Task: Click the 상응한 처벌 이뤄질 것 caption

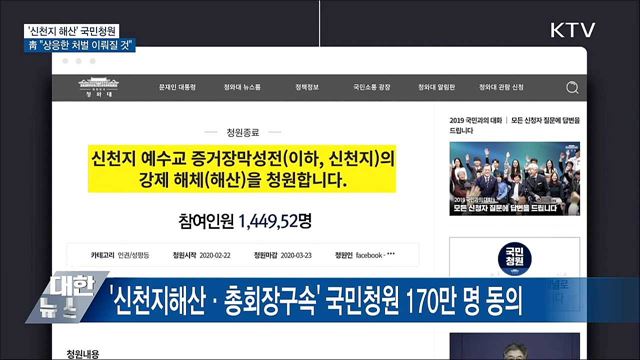Action: click(x=79, y=45)
